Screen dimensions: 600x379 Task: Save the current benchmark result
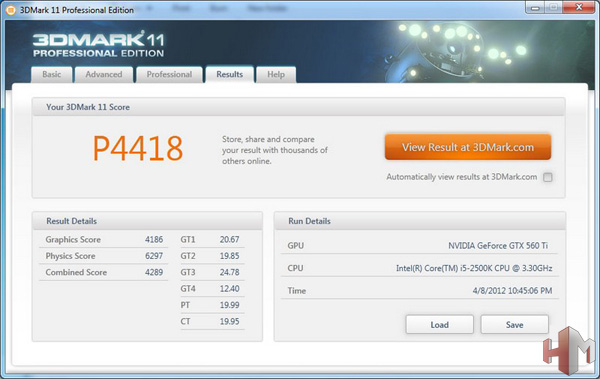pyautogui.click(x=515, y=325)
